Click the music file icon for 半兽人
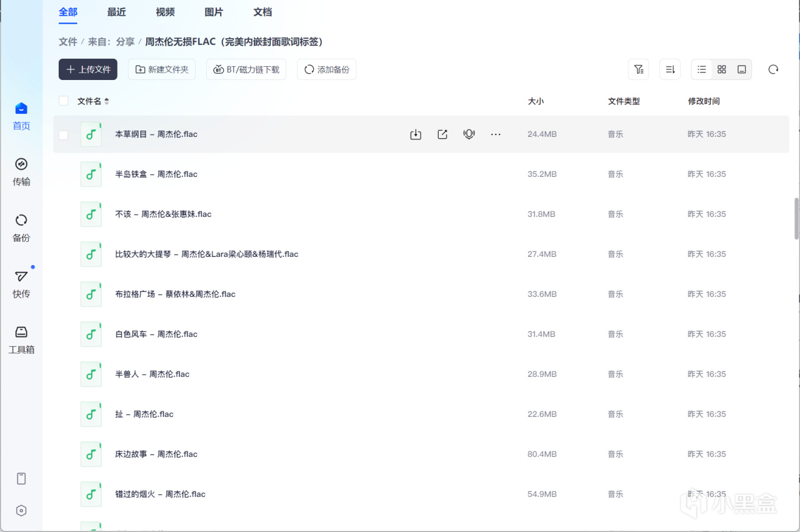Viewport: 800px width, 532px height. point(91,374)
